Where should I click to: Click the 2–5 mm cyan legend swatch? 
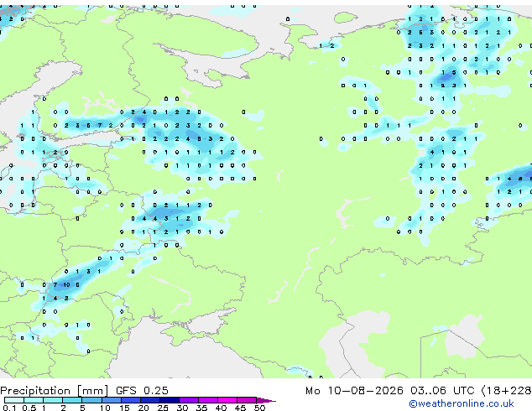pyautogui.click(x=72, y=400)
